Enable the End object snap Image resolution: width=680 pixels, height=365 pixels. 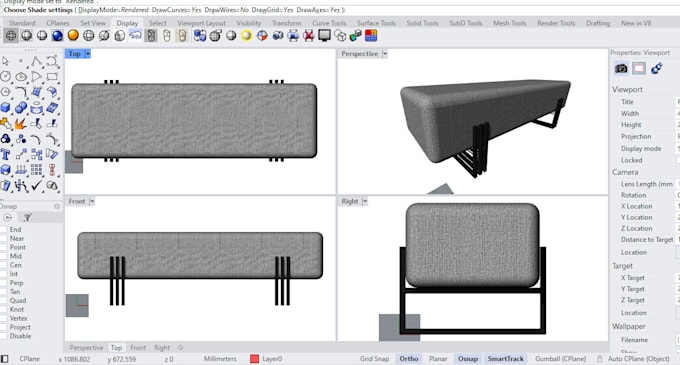click(4, 230)
